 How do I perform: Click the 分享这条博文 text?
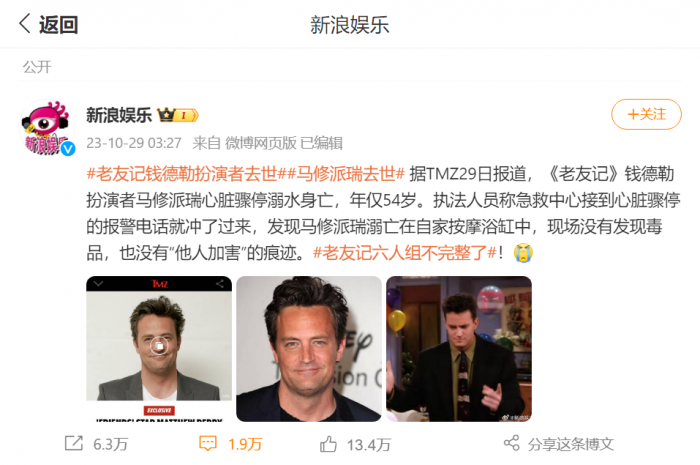click(x=571, y=444)
